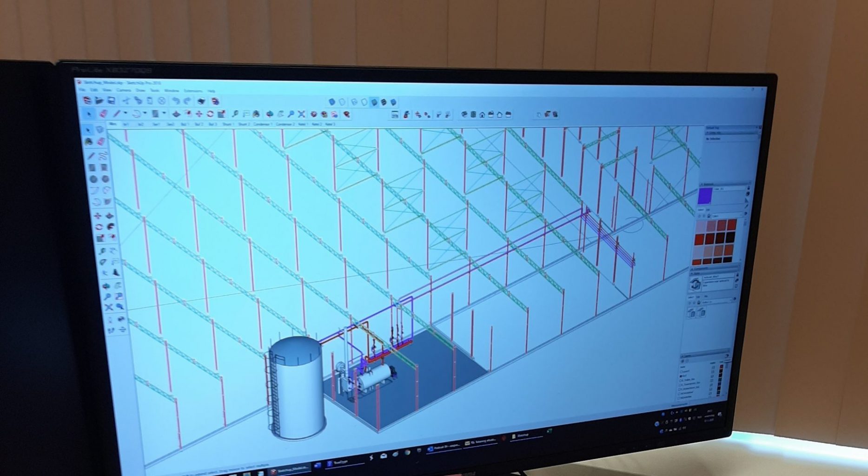Select the Freehand tool in left toolset
This screenshot has height=476, width=868.
point(103,155)
